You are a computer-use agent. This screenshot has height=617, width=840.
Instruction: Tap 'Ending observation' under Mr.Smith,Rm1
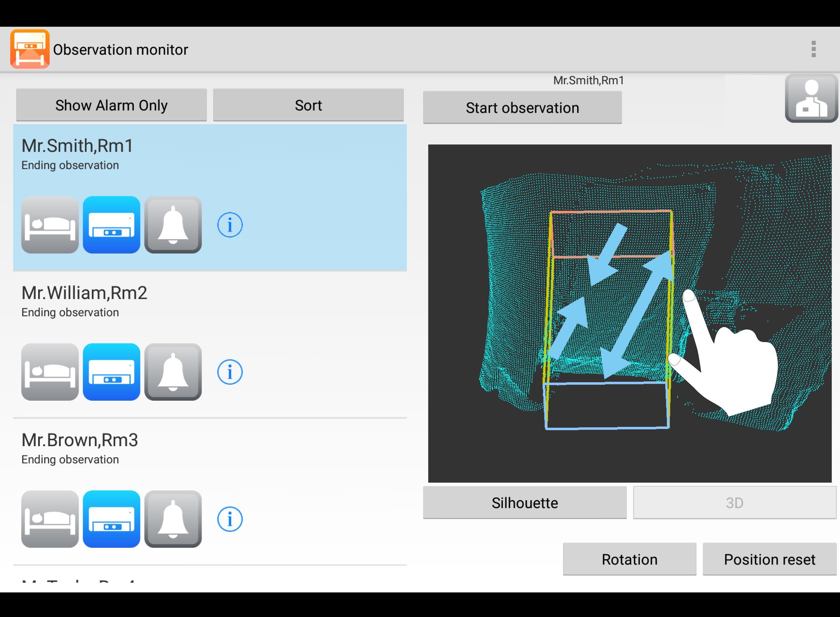point(70,165)
